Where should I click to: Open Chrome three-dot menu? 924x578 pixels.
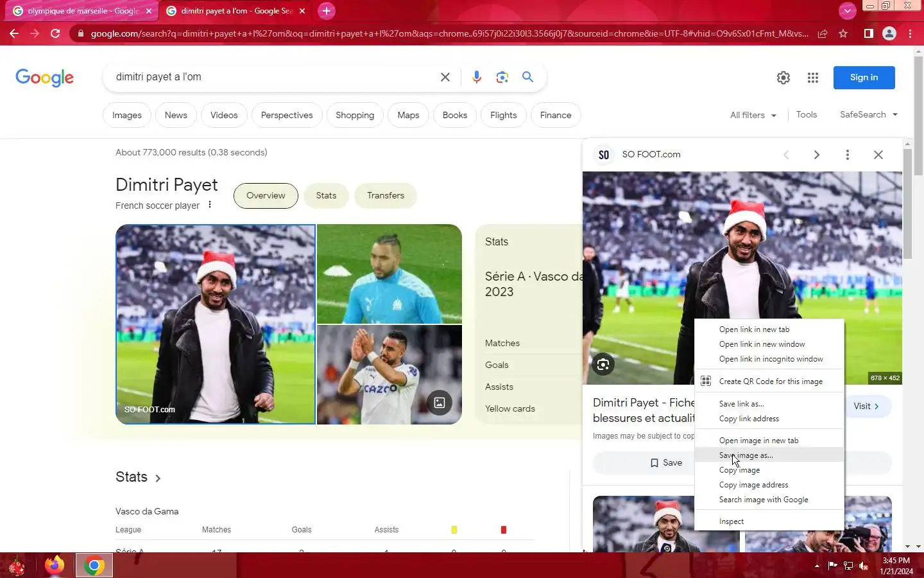click(x=910, y=33)
